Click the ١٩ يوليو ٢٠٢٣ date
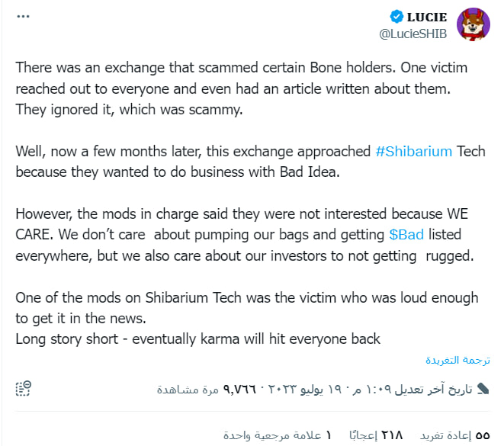Screen dimensions: 504x446 point(307,389)
